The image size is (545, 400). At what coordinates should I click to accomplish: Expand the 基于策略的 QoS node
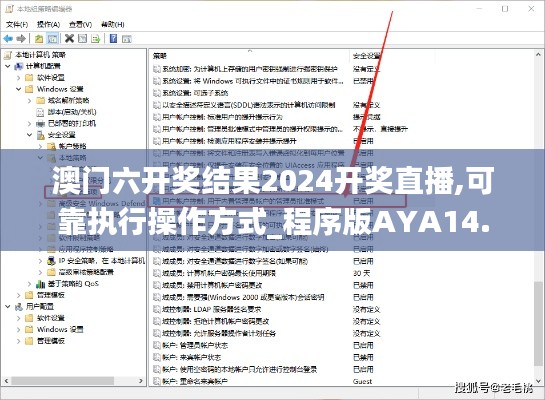(x=30, y=284)
